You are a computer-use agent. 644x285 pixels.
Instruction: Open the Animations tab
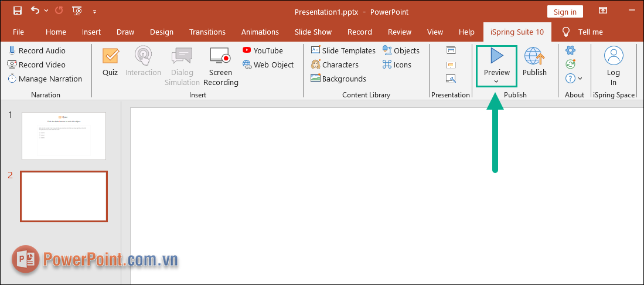click(x=260, y=32)
